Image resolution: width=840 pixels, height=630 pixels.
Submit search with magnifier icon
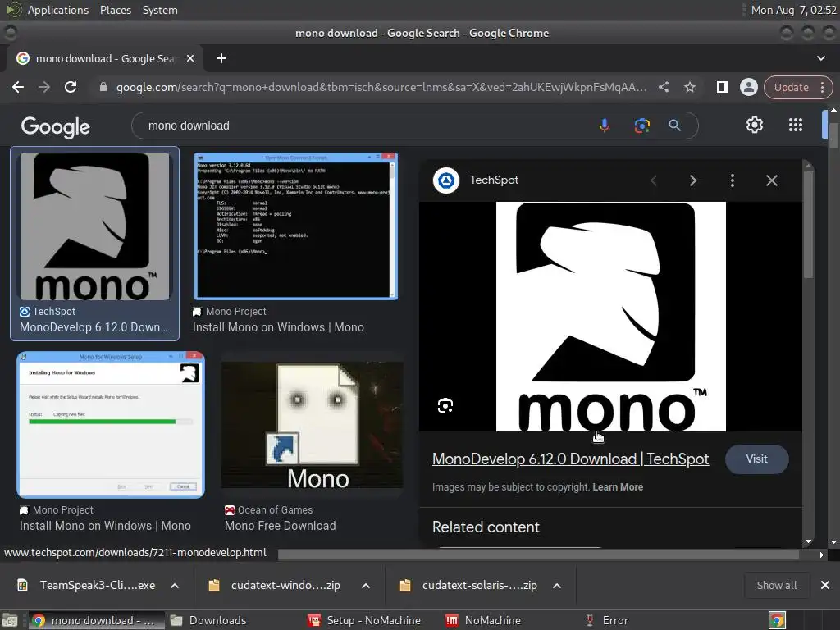tap(675, 126)
